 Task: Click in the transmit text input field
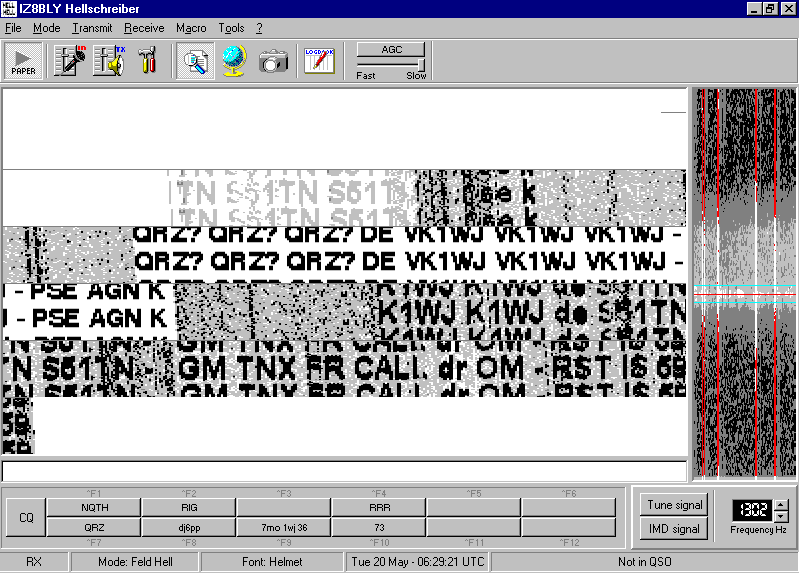pyautogui.click(x=344, y=471)
